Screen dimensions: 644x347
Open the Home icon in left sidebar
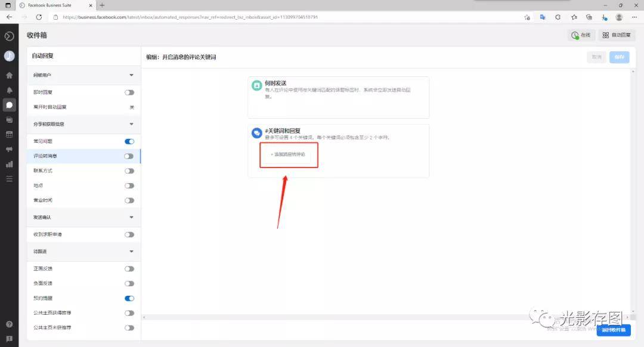click(x=9, y=76)
